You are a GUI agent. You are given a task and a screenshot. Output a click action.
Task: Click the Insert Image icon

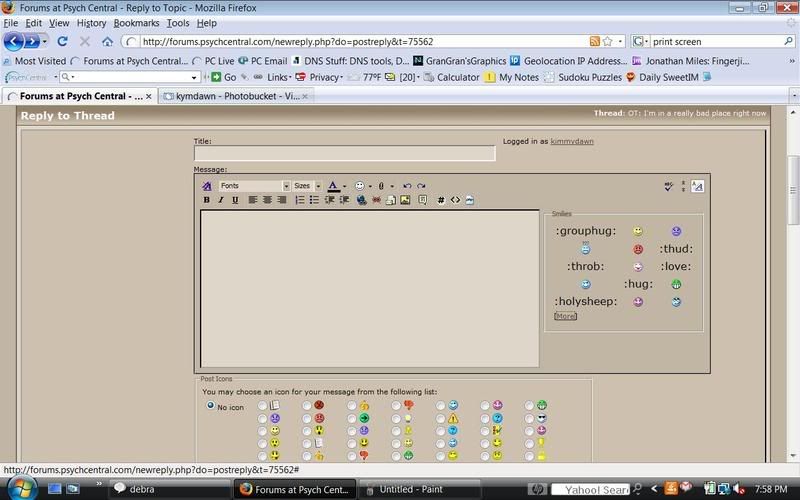pos(405,200)
